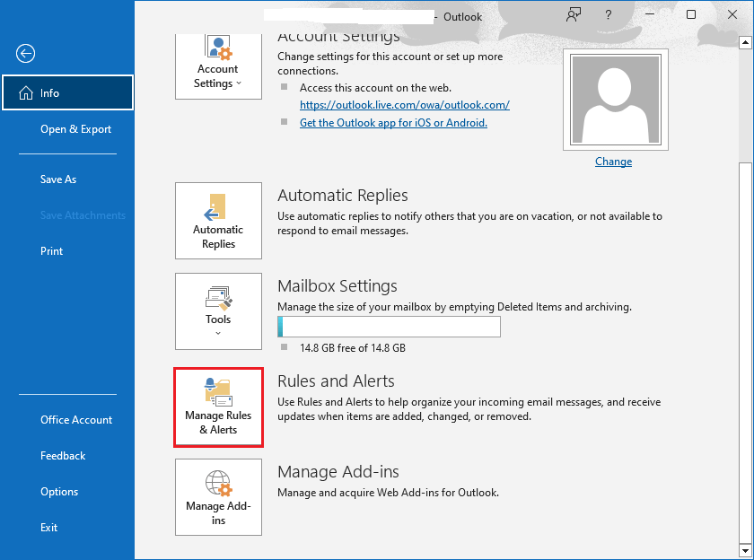Choose Save As in the sidebar
This screenshot has width=754, height=560.
click(58, 179)
